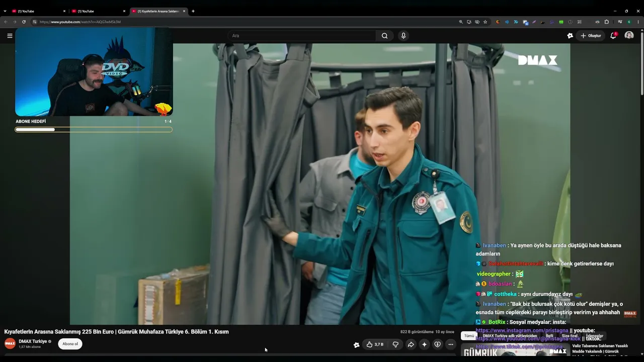Open the three-dot more actions menu

pyautogui.click(x=451, y=344)
